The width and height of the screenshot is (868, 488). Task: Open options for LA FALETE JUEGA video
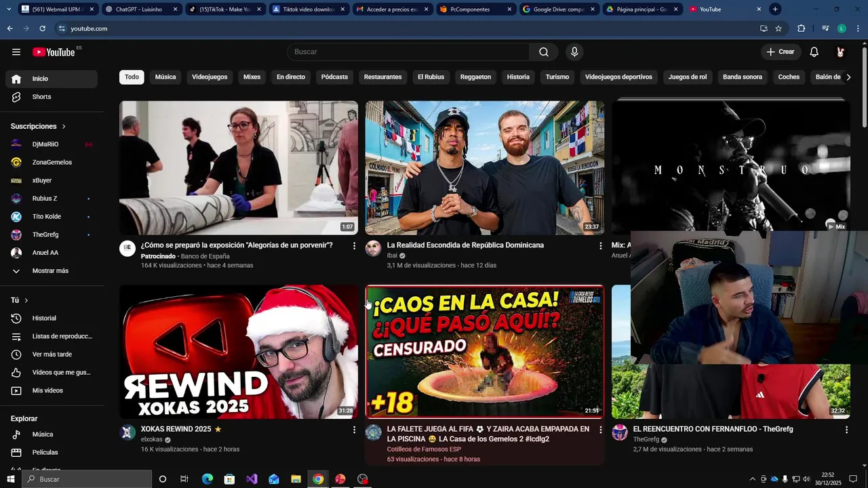(600, 430)
